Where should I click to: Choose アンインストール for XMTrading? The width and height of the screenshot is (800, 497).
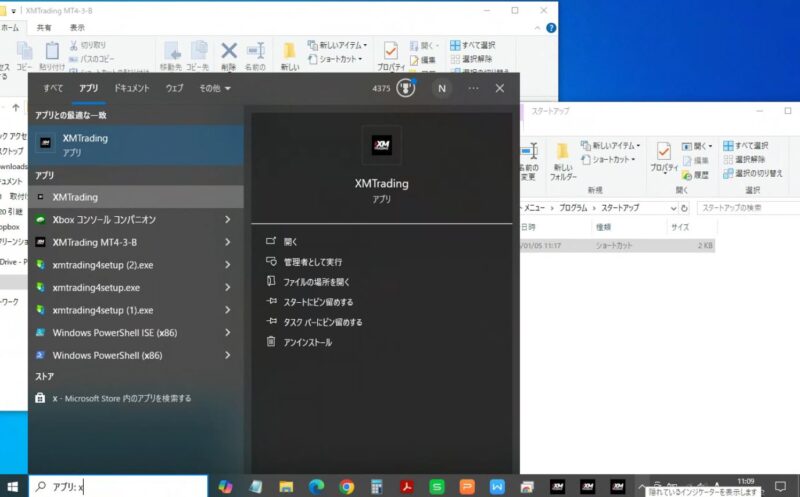coord(307,342)
